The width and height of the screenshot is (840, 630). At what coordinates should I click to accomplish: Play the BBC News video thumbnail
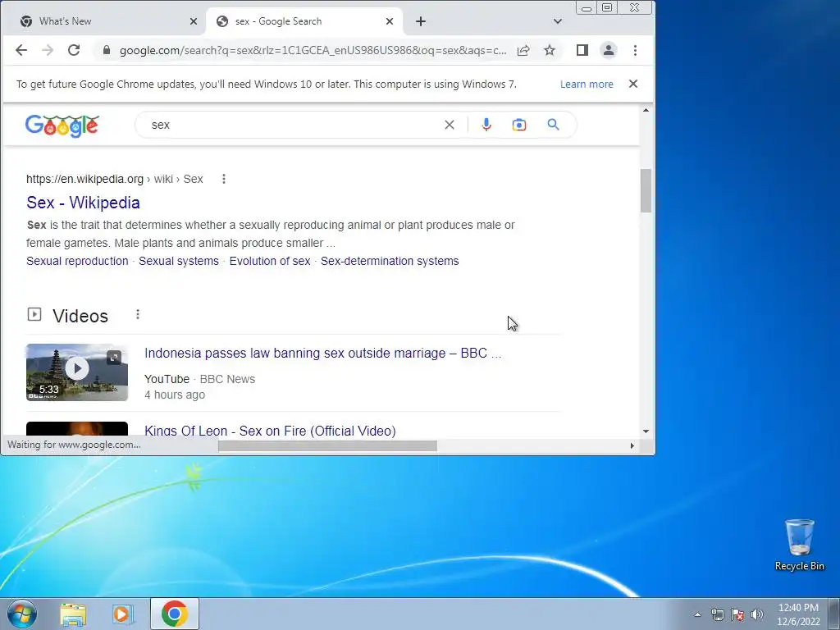pos(77,372)
